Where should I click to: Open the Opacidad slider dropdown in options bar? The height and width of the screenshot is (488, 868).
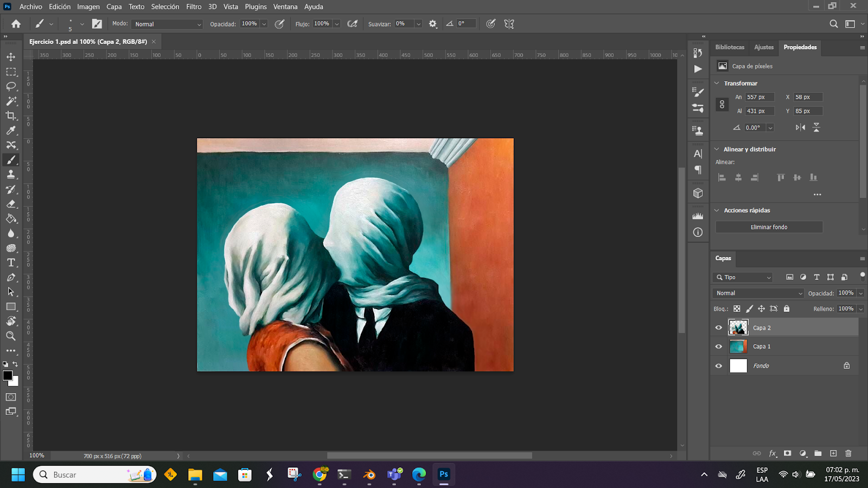click(264, 24)
